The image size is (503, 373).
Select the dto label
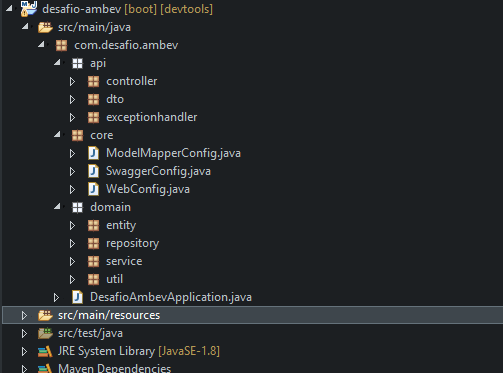tap(115, 99)
